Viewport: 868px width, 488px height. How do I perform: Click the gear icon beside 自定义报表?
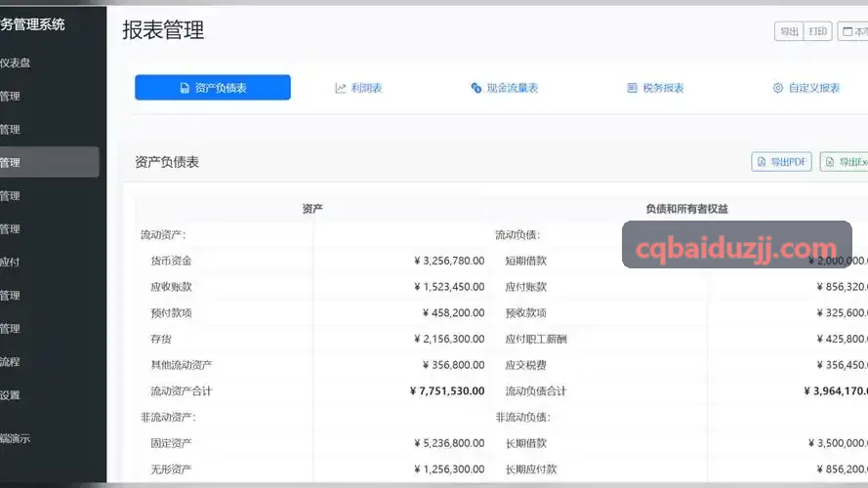pos(778,88)
